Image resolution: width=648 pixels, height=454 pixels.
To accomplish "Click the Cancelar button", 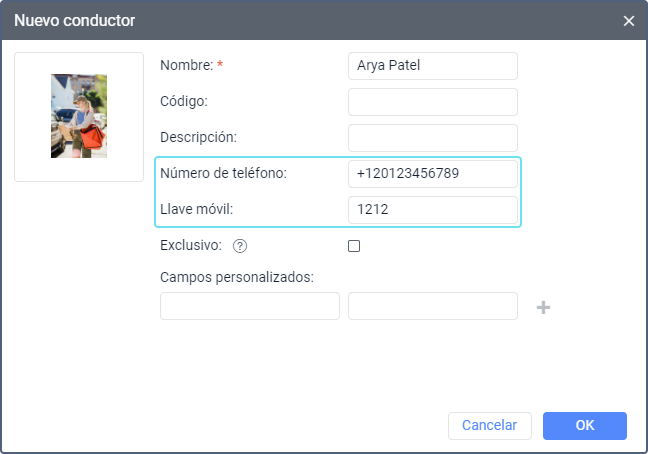I will point(489,426).
